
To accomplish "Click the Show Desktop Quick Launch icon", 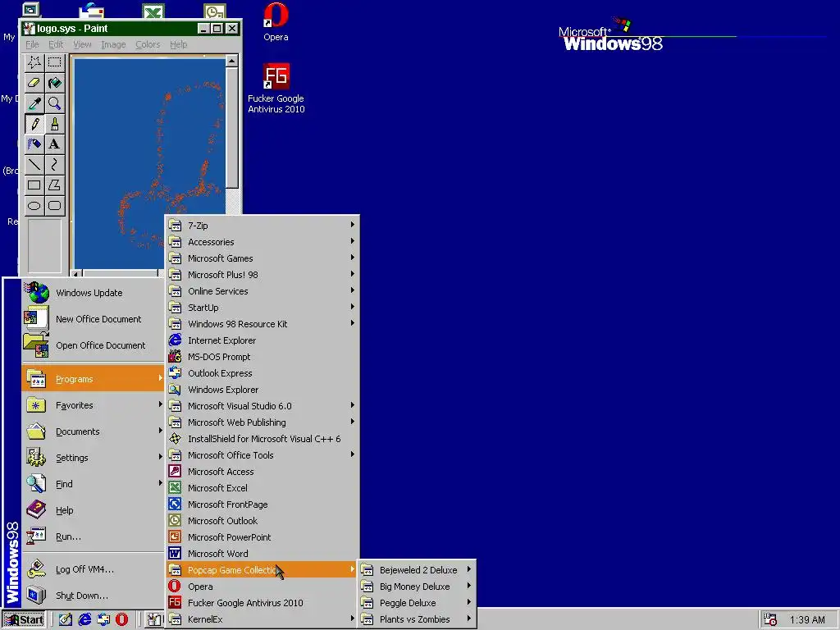I will pos(66,620).
